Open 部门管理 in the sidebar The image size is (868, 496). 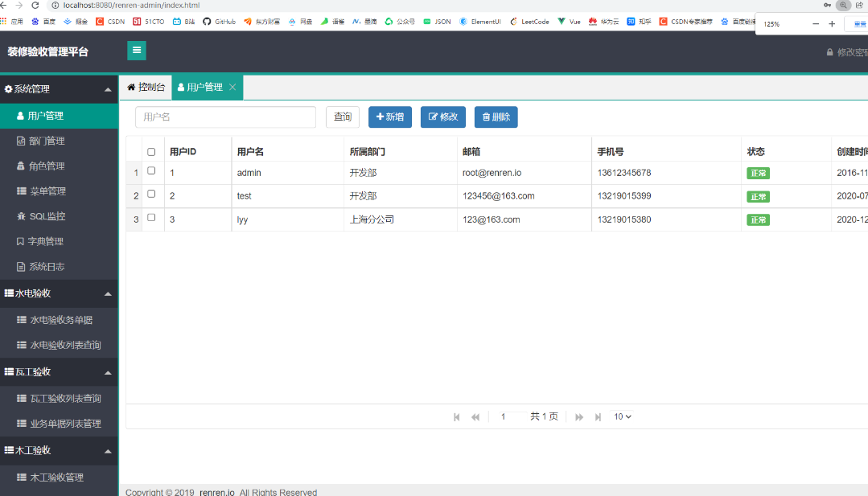[60, 141]
